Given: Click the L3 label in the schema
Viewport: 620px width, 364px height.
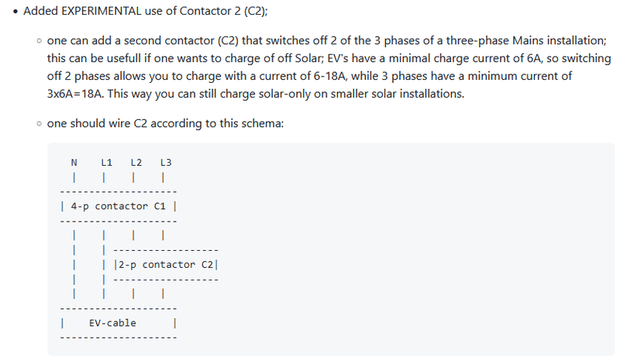Looking at the screenshot, I should 165,163.
